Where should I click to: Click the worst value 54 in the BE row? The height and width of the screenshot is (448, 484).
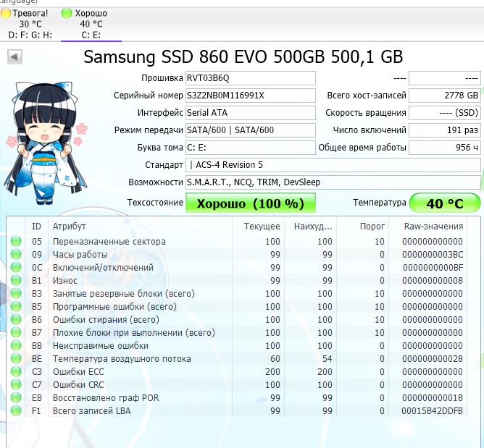point(327,359)
